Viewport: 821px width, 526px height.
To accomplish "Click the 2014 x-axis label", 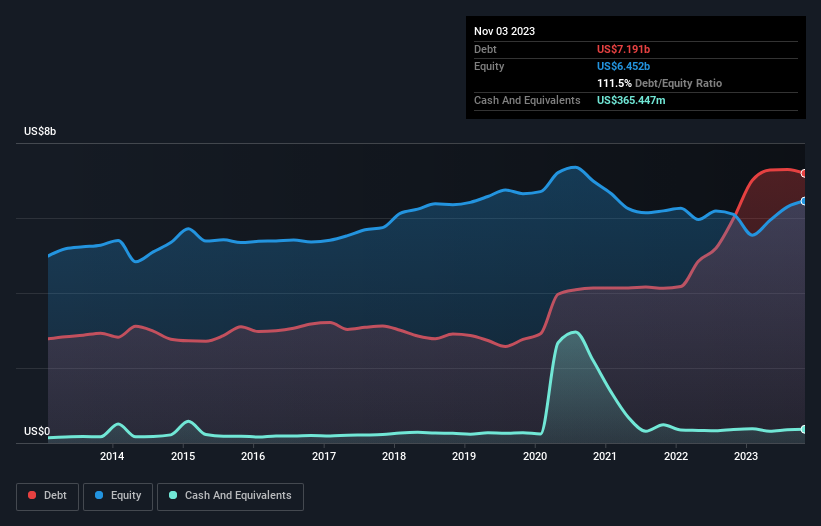I will tap(112, 456).
